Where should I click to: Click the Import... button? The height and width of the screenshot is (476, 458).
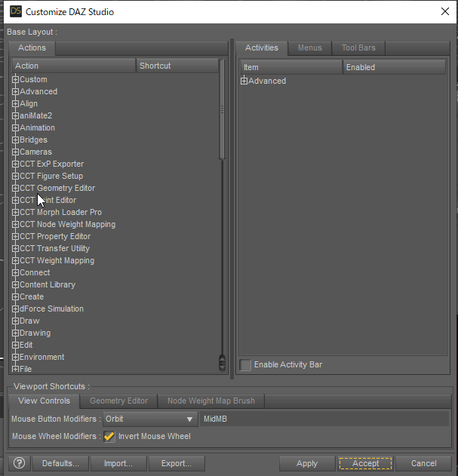point(118,463)
